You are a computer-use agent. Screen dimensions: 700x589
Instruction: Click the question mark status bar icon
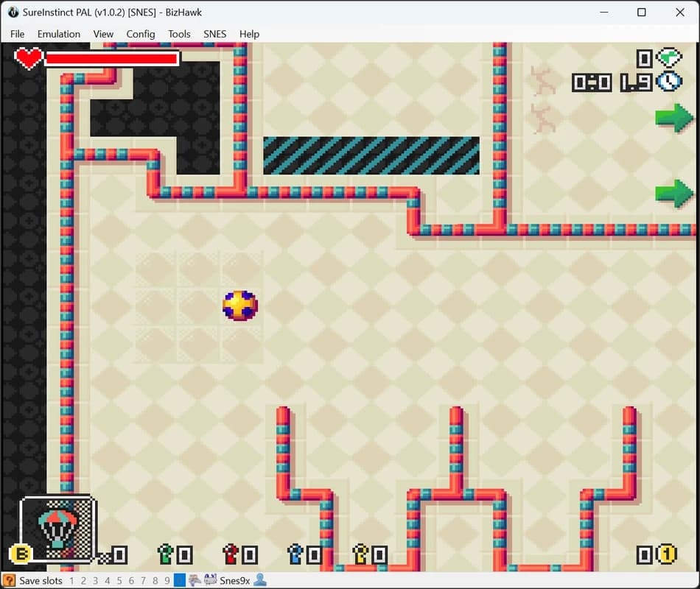[10, 580]
